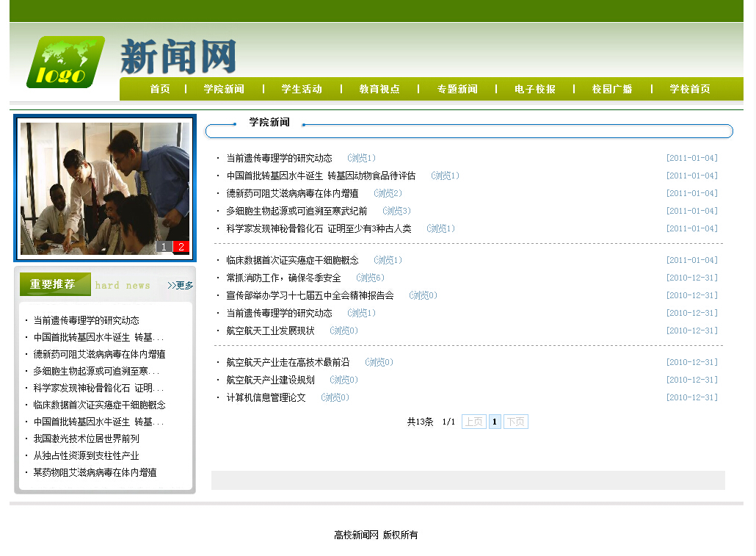Open sidebar item 科学家发现神秘骨骼化石 证明...
756x556 pixels.
tap(98, 388)
